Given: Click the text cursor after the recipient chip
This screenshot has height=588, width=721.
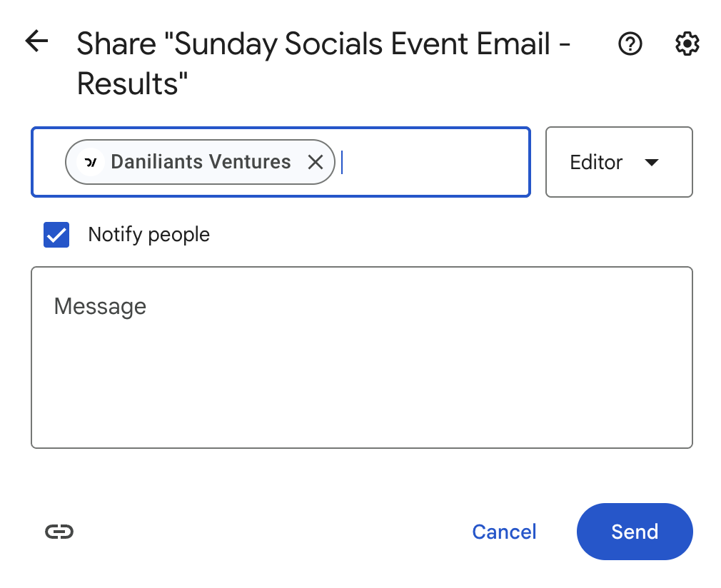Looking at the screenshot, I should 343,162.
